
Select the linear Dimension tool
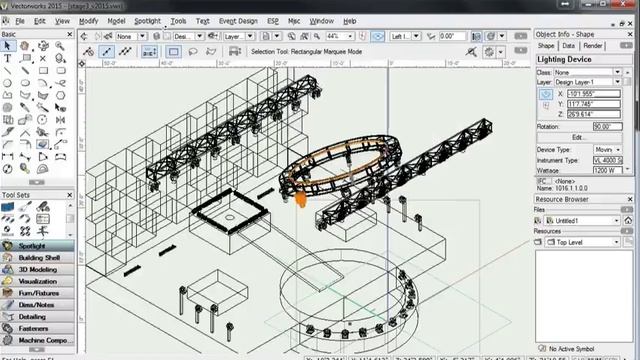[x=7, y=156]
